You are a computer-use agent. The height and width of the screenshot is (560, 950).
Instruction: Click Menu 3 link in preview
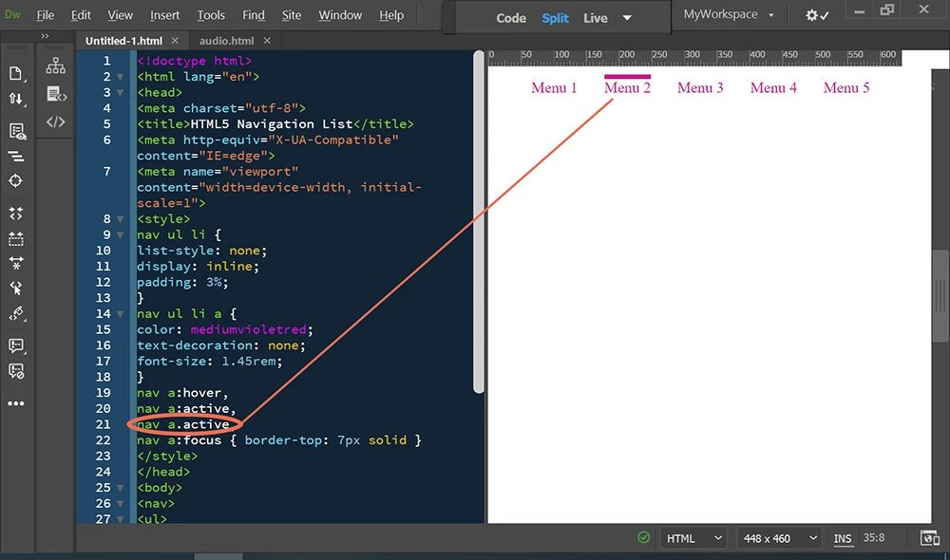click(x=700, y=87)
